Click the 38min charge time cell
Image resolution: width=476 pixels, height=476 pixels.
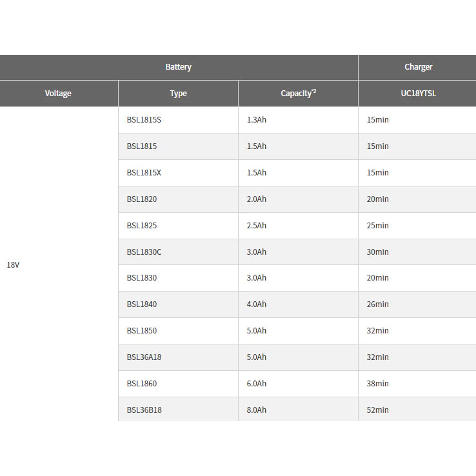pos(417,383)
